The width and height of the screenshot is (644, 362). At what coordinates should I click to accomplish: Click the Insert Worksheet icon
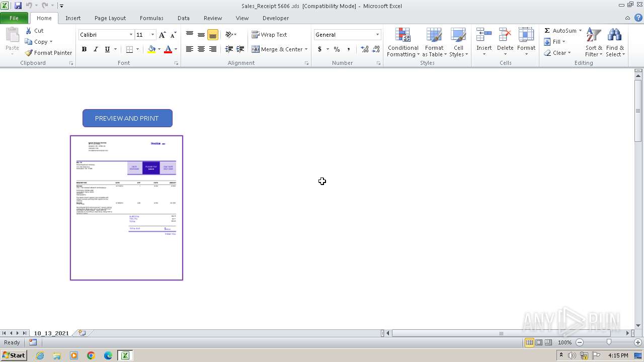[x=82, y=333]
